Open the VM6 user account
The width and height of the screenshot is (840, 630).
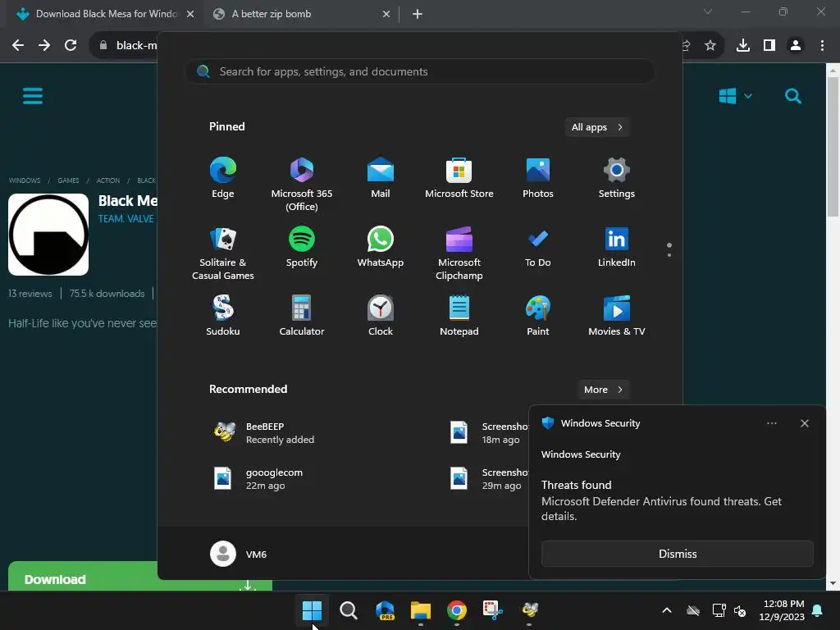[239, 554]
